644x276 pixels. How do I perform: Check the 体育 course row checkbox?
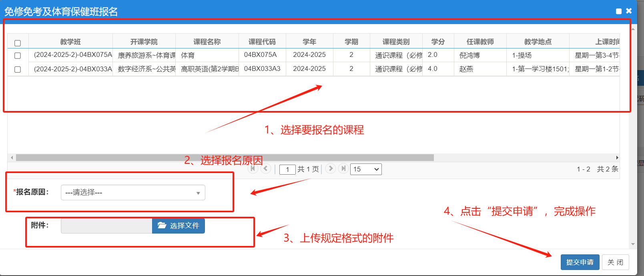click(18, 56)
